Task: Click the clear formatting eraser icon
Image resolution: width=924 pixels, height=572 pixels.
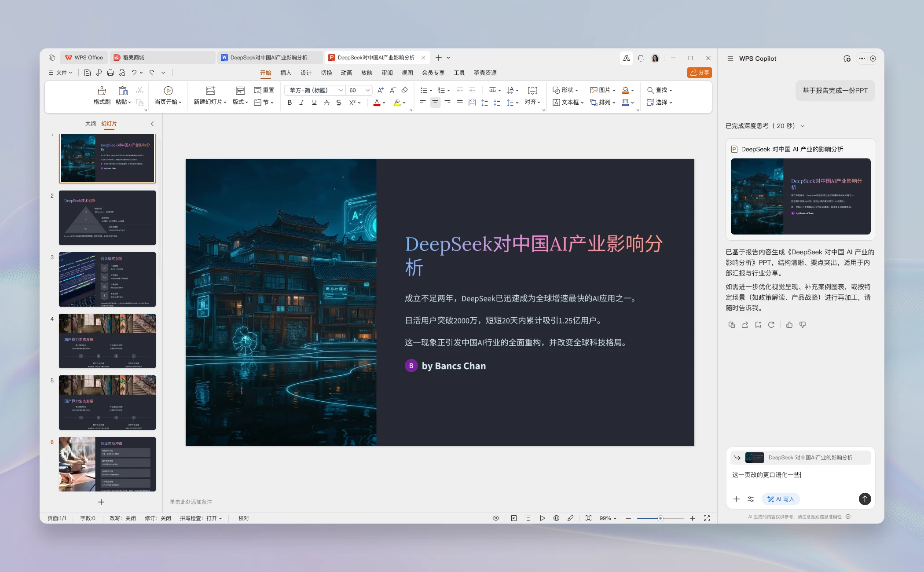Action: click(405, 90)
